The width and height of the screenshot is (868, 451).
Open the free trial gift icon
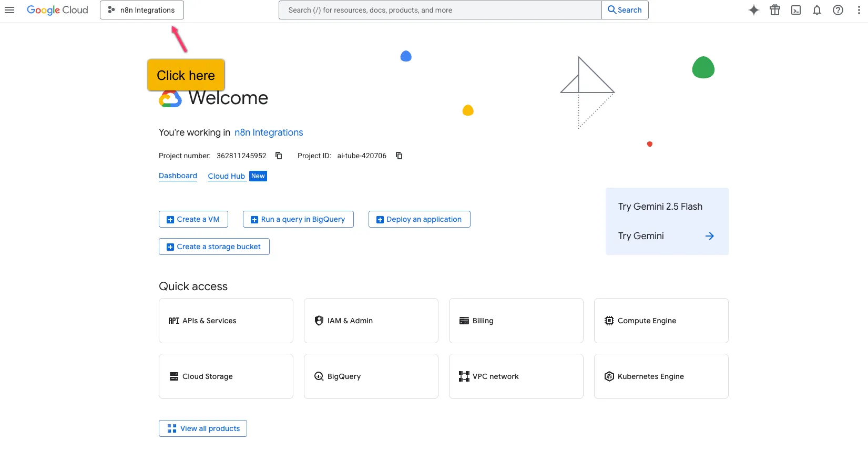tap(775, 10)
